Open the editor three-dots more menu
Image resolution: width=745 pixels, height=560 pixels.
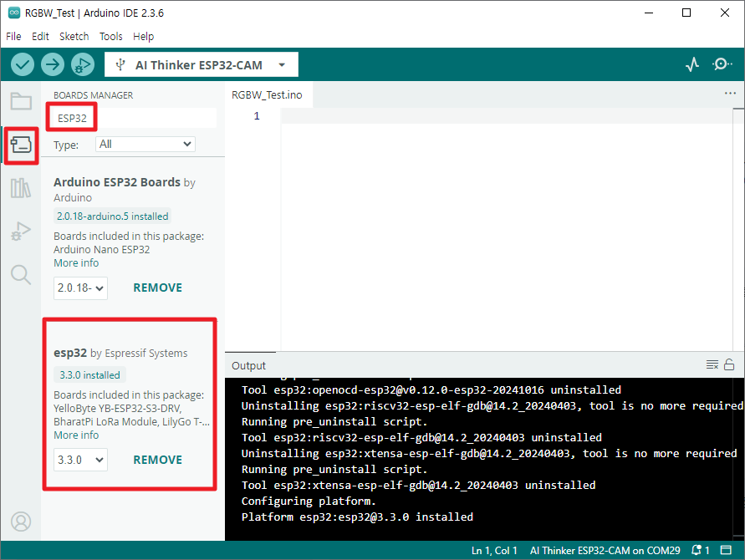point(730,93)
